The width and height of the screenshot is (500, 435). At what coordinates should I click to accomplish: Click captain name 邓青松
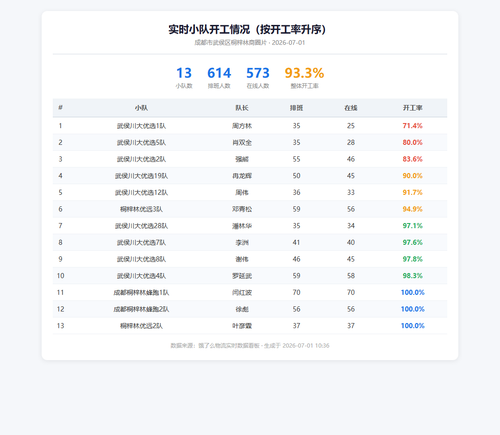[x=242, y=209]
